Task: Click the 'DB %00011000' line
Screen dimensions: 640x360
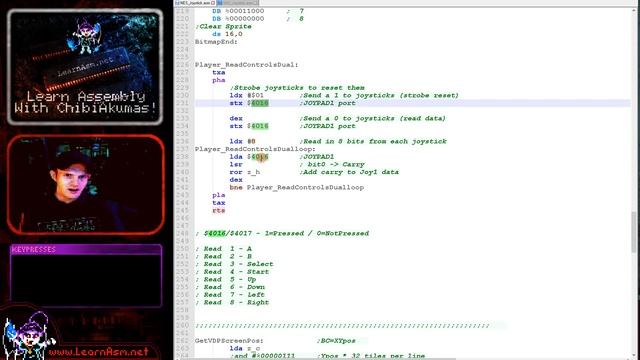Action: click(x=238, y=11)
